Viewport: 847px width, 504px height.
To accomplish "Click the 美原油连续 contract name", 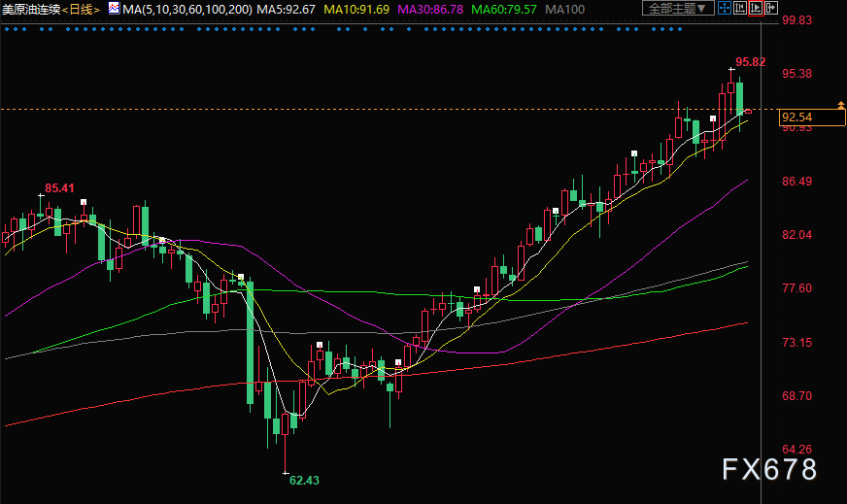I will point(31,9).
